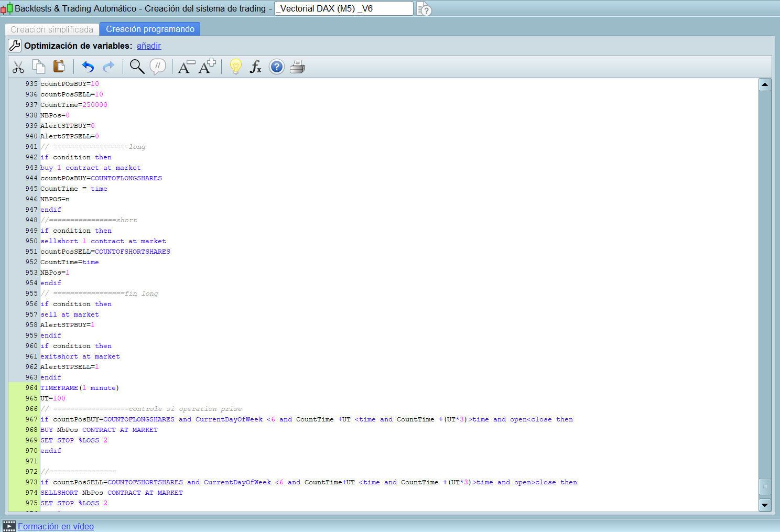Focus the trading system name field
The width and height of the screenshot is (780, 532).
tap(344, 8)
